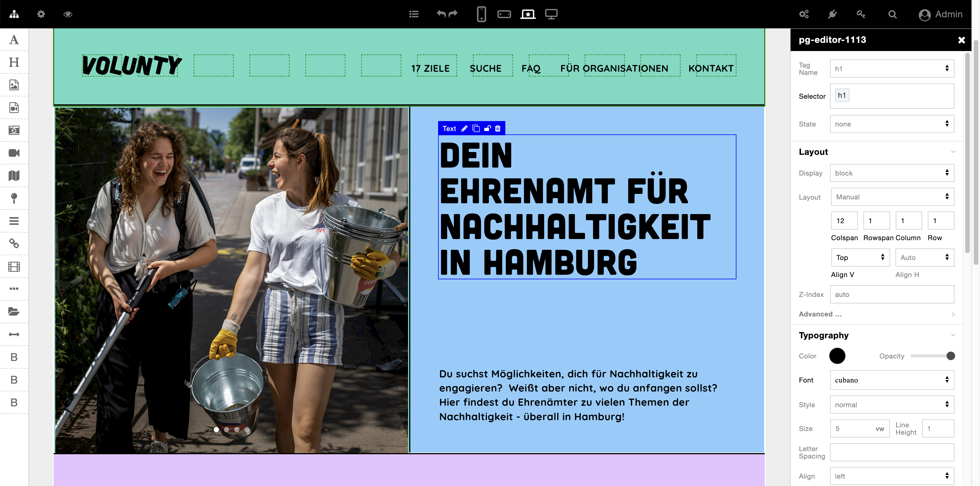Add a video camera element

pos(14,153)
